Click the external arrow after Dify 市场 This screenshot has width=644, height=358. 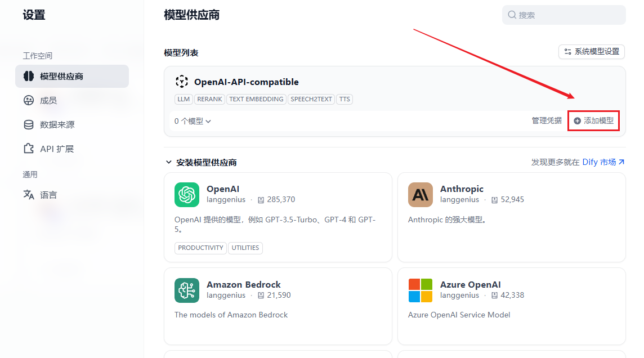(x=621, y=162)
